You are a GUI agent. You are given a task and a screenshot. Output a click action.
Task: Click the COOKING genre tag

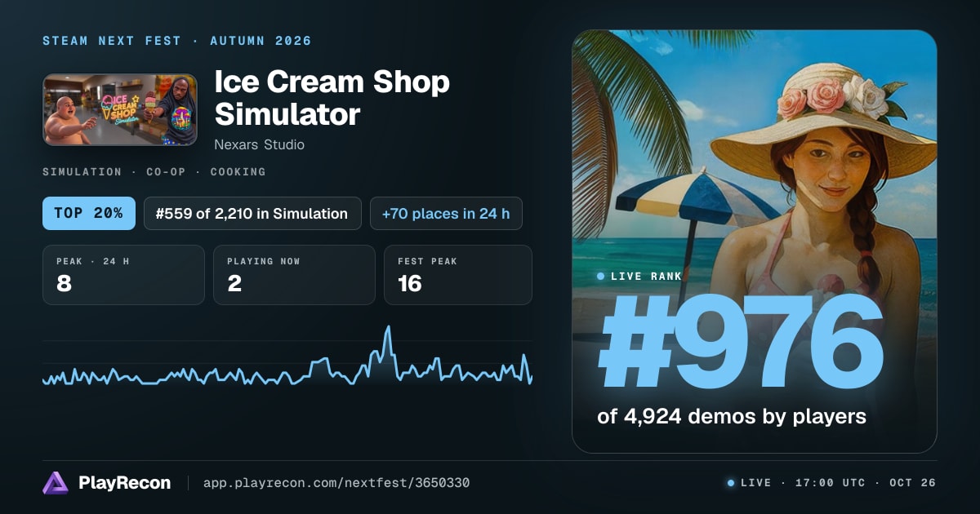coord(238,172)
